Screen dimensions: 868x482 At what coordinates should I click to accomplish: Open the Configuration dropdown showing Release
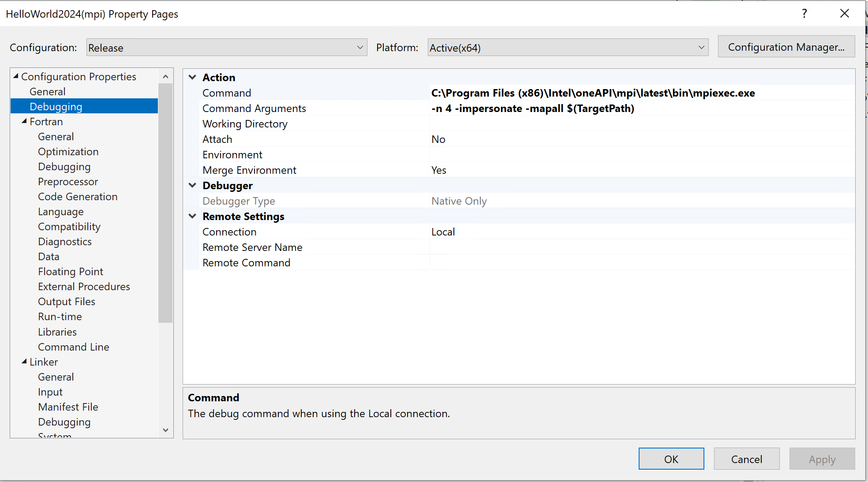pyautogui.click(x=226, y=48)
